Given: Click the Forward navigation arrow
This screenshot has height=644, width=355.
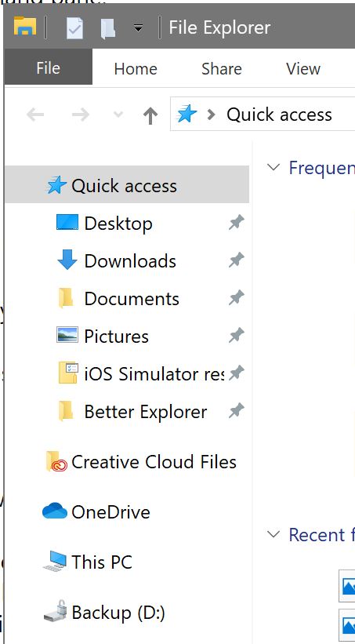Looking at the screenshot, I should click(x=81, y=115).
